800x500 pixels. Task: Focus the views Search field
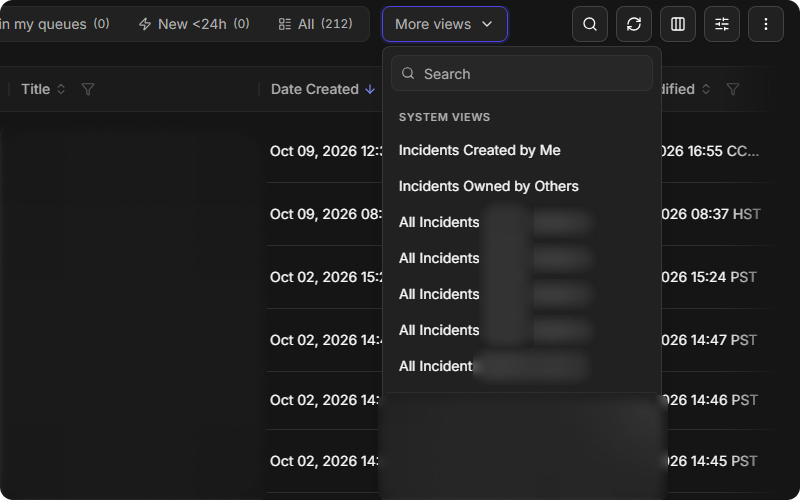(522, 73)
